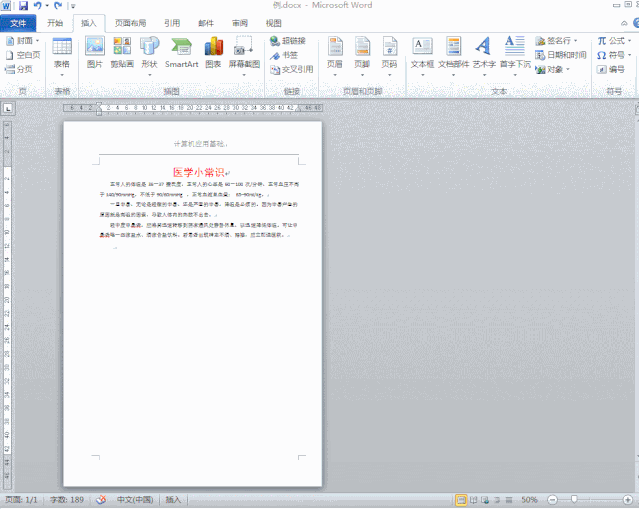This screenshot has width=639, height=509.
Task: Switch to the References (引用) tab
Action: [x=172, y=23]
